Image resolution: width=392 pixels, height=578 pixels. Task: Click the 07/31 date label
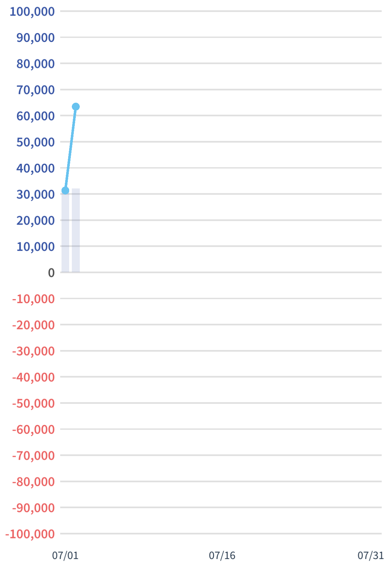pyautogui.click(x=371, y=555)
